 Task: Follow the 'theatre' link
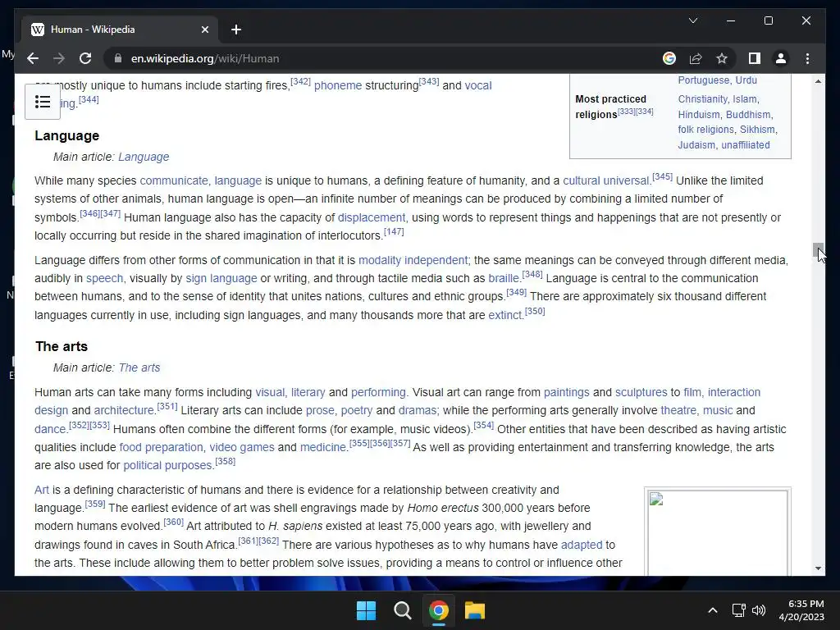point(678,410)
